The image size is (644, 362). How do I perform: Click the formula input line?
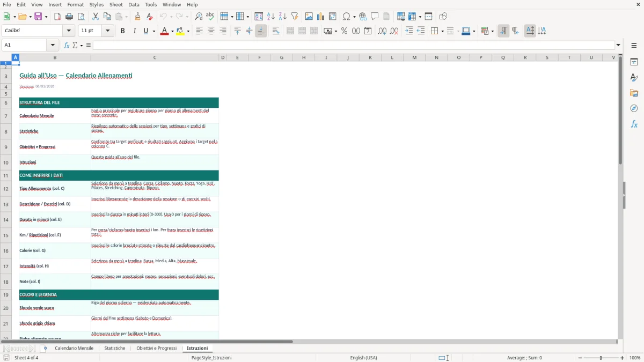354,45
